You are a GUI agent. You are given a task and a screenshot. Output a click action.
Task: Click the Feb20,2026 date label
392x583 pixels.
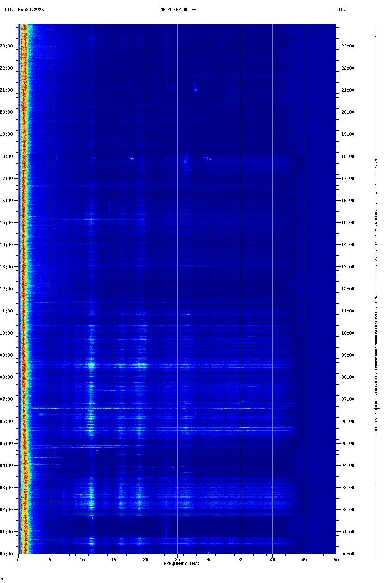click(x=31, y=10)
